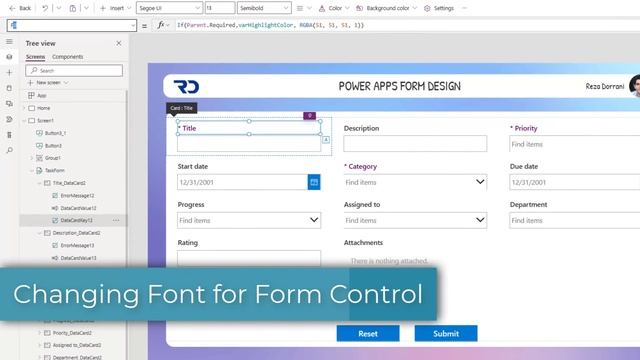
Task: Undo the last action
Action: click(45, 8)
